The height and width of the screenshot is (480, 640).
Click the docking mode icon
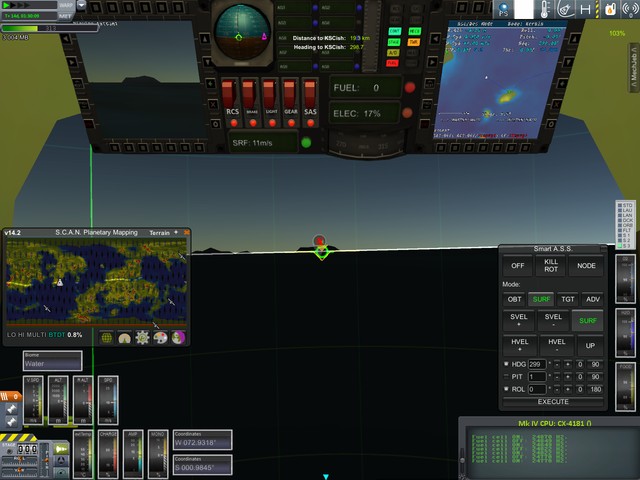(61, 460)
